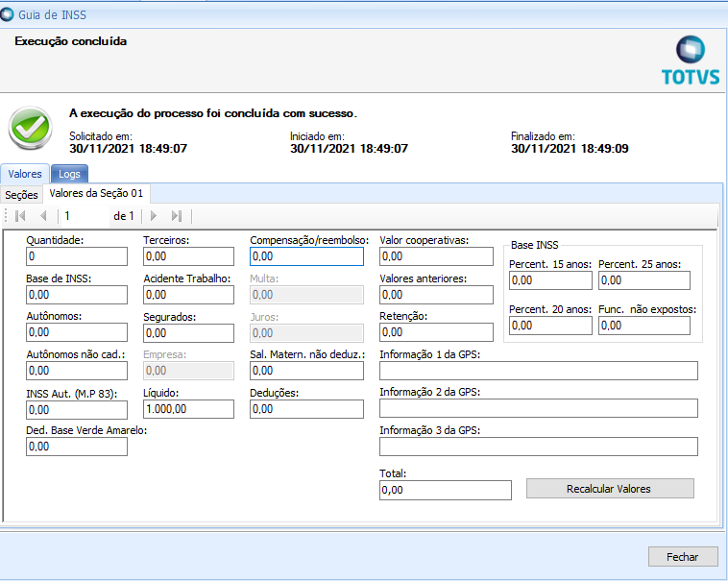Click the TOTVS logo
Viewport: 728px width, 581px height.
(691, 61)
